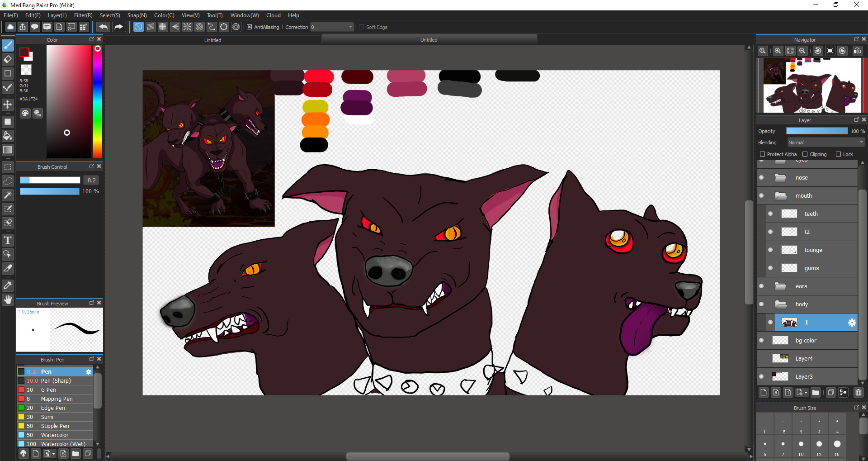Screen dimensions: 868x461
Task: Adjust the brush size slider
Action: point(50,180)
